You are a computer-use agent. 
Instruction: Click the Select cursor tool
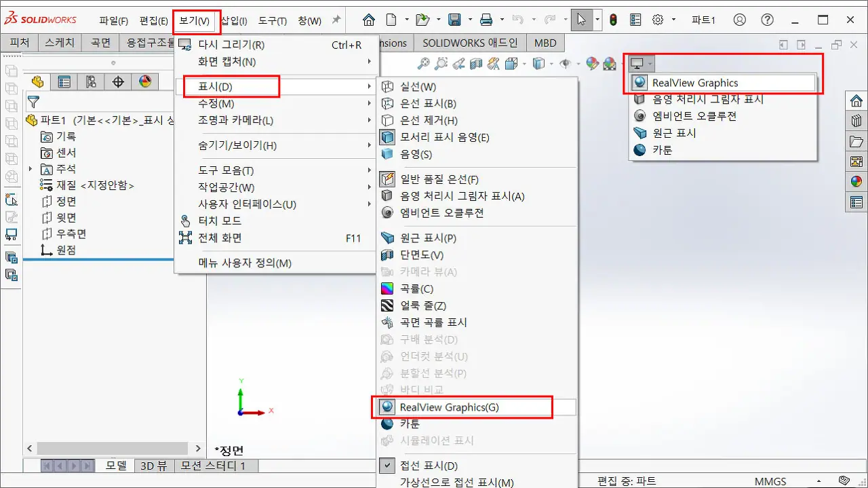click(x=581, y=20)
